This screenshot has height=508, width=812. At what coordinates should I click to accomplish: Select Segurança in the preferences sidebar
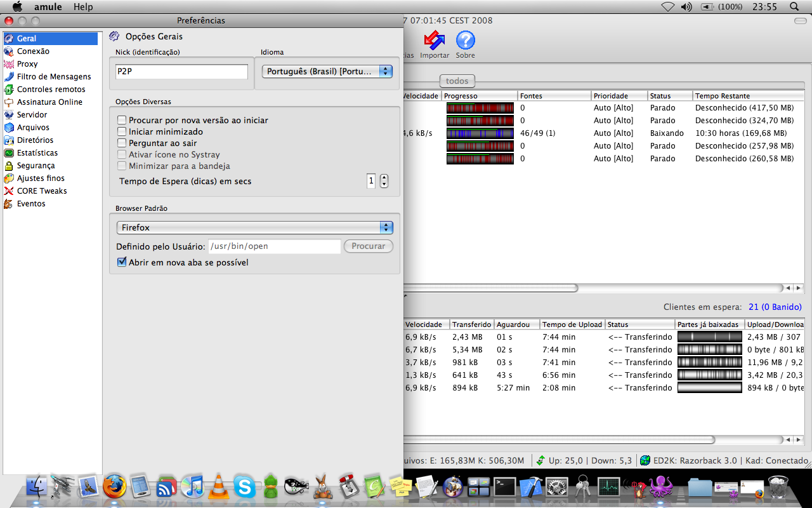[x=36, y=166]
